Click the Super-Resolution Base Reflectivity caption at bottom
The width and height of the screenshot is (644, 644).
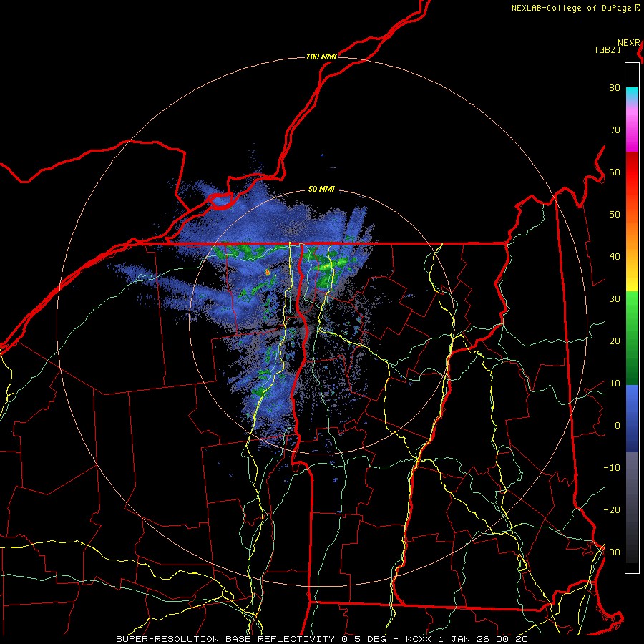tap(321, 639)
